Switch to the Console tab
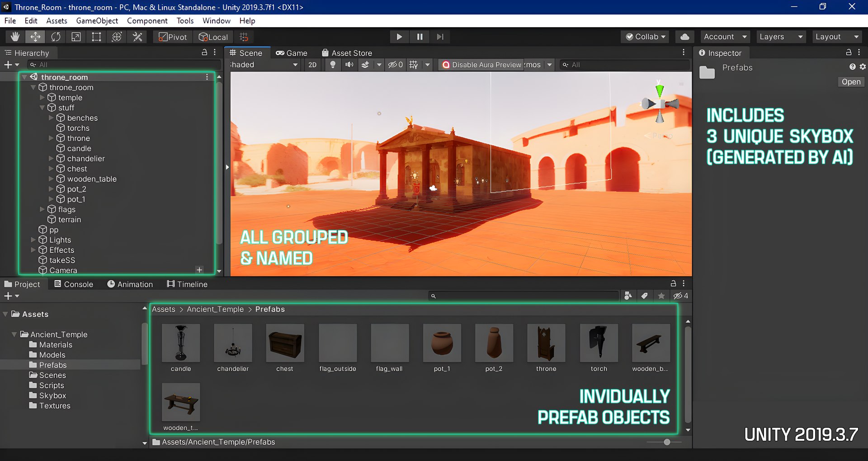Screen dimensions: 868x461 coord(74,284)
